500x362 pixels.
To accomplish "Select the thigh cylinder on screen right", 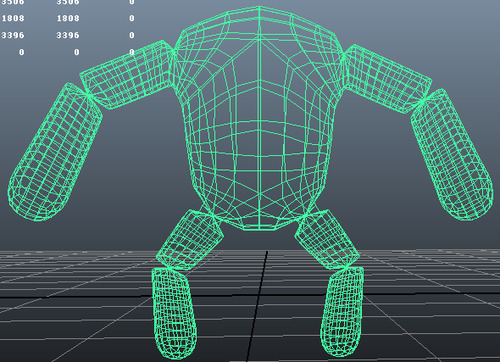I will click(327, 239).
